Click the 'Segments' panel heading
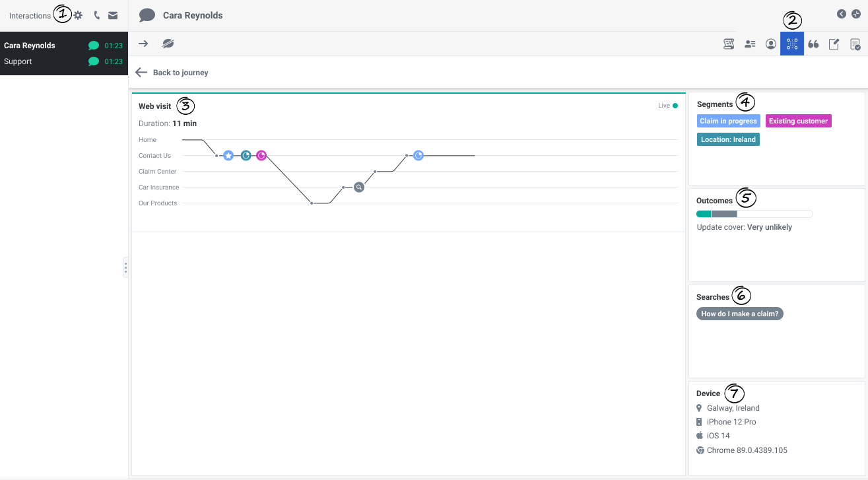The width and height of the screenshot is (868, 480). tap(715, 104)
